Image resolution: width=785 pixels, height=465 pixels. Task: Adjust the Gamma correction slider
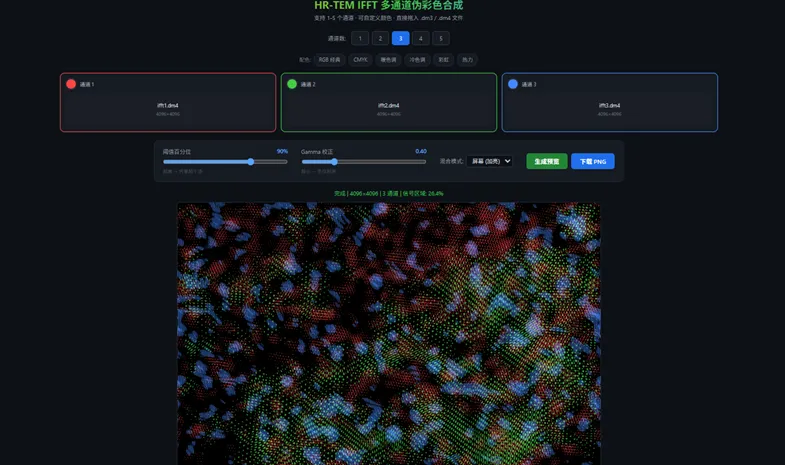coord(364,162)
